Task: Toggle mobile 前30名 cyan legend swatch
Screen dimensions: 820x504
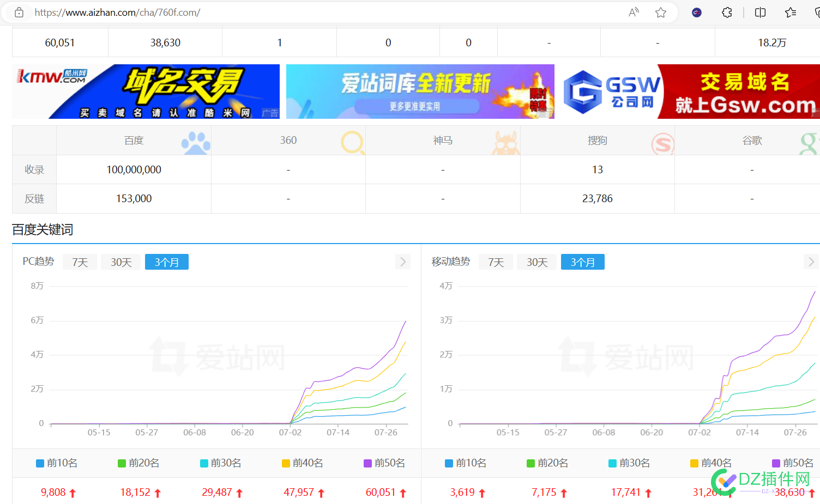Action: coord(612,463)
